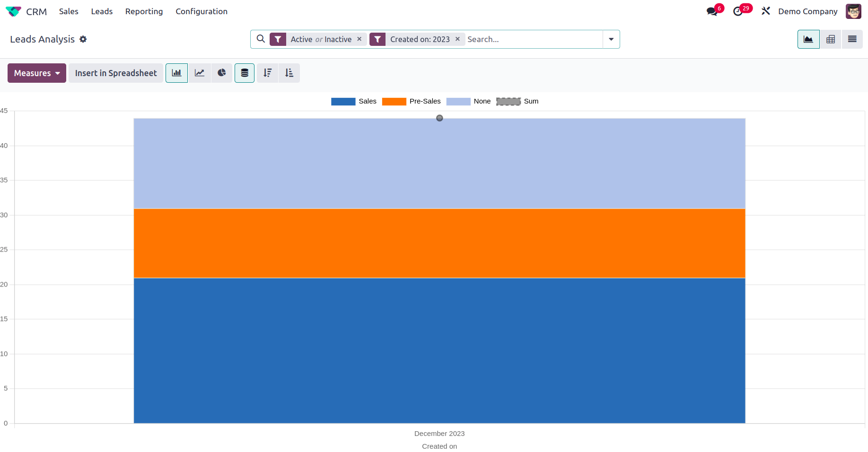868x452 pixels.
Task: Remove the Created on: 2023 filter
Action: [x=457, y=39]
